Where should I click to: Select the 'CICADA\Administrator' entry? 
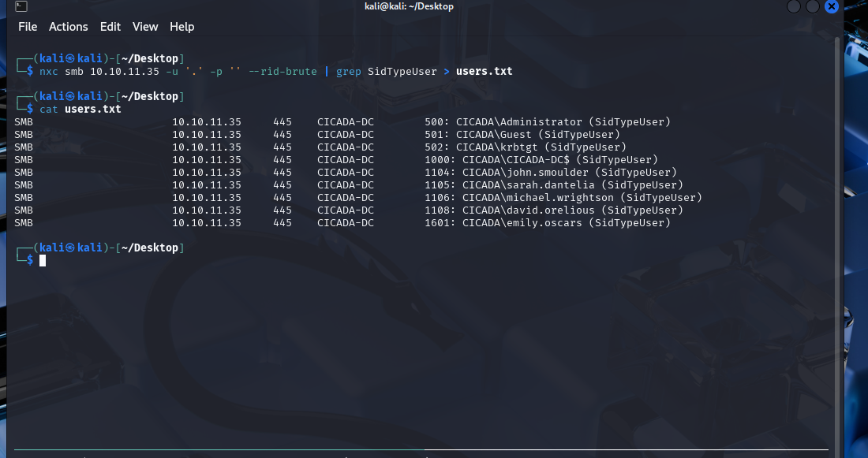pos(518,121)
